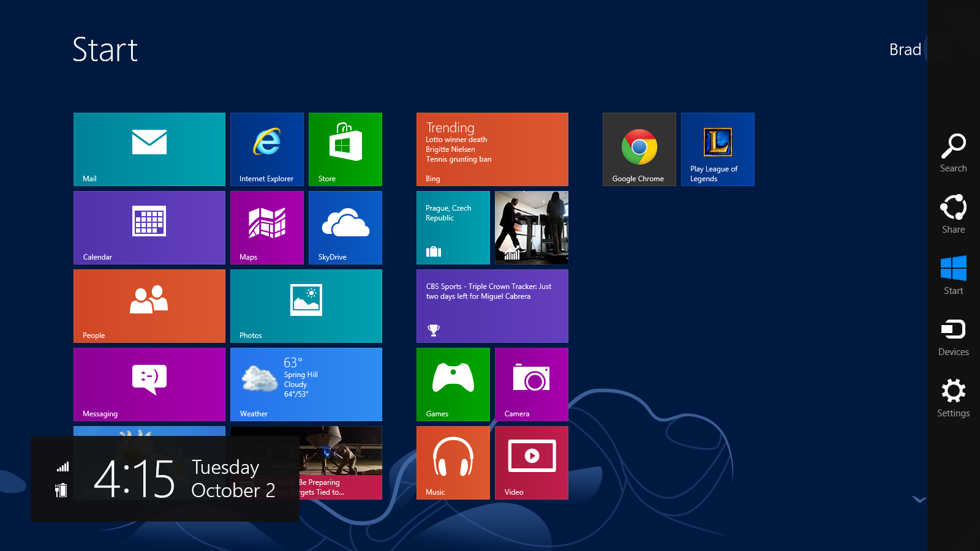980x551 pixels.
Task: Open the Store tile
Action: coord(345,149)
